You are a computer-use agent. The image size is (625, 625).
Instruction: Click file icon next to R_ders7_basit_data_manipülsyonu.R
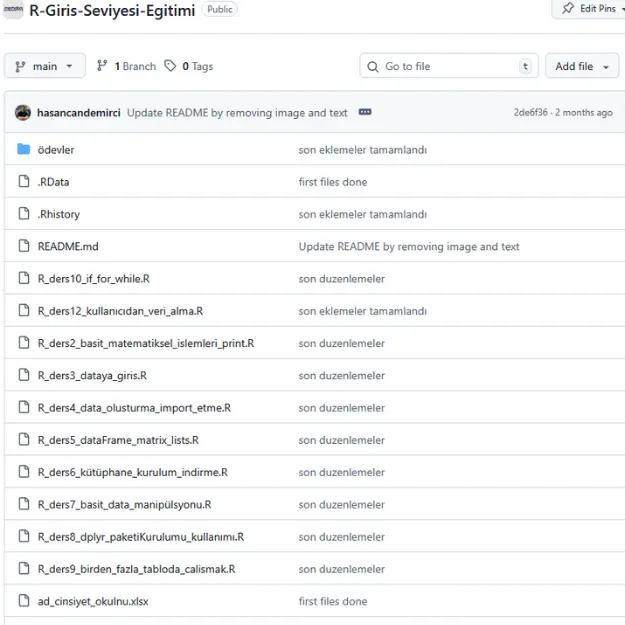(x=24, y=504)
